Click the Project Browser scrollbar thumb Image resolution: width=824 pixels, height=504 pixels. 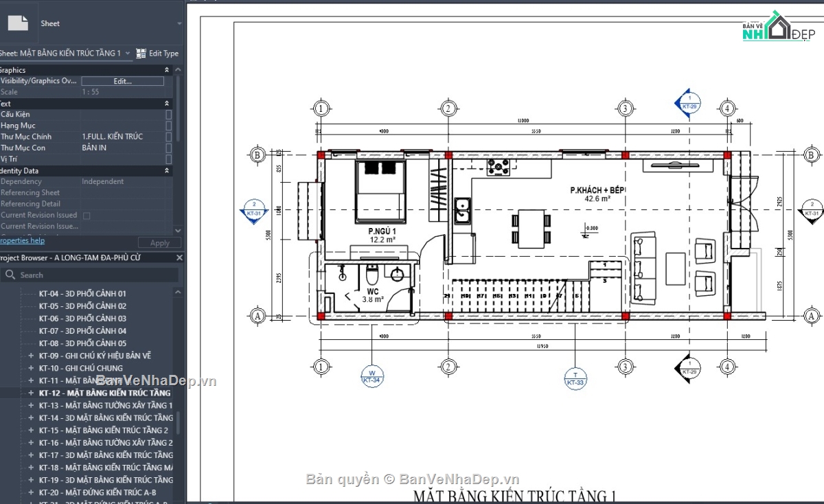(179, 422)
